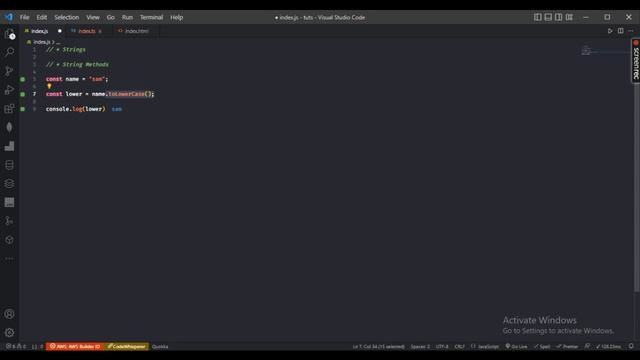The width and height of the screenshot is (640, 360).
Task: Click the inline 'sam' output after console.log
Action: (x=117, y=109)
